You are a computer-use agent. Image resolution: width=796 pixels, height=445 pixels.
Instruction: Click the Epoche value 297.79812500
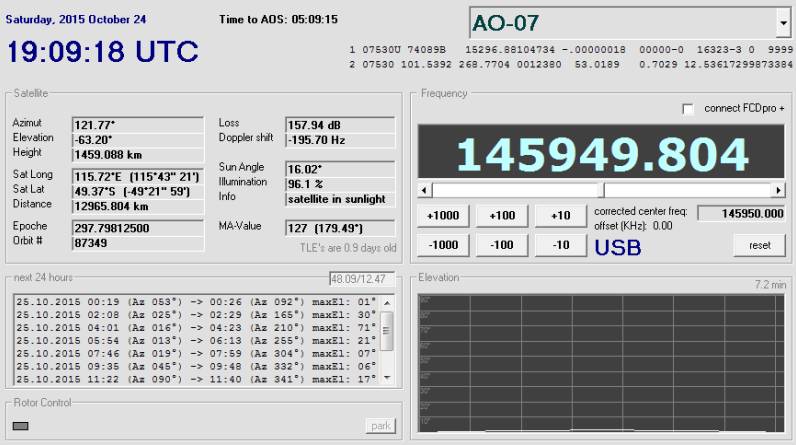(x=138, y=228)
